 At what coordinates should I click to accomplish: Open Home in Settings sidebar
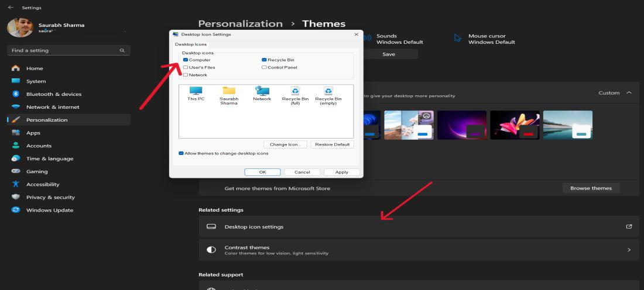pos(68,68)
